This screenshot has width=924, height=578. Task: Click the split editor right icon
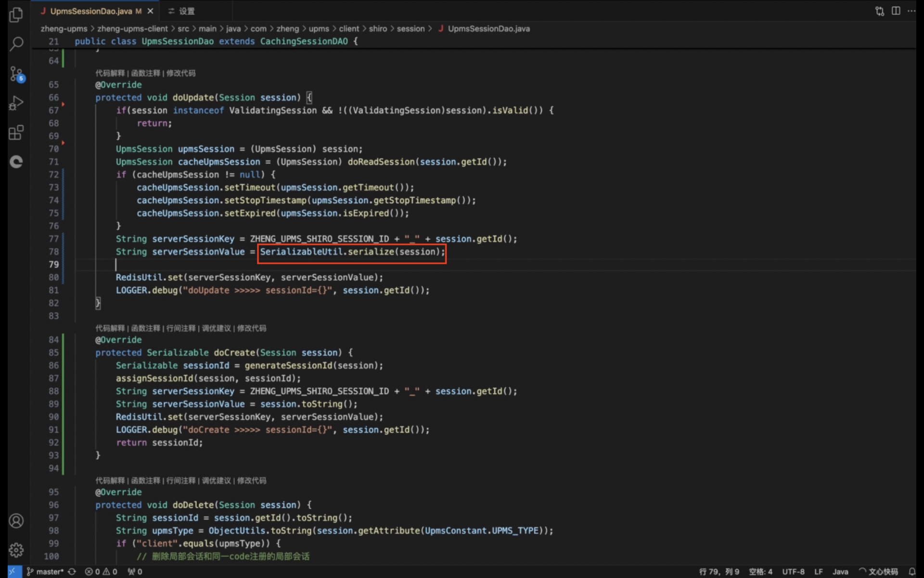896,11
